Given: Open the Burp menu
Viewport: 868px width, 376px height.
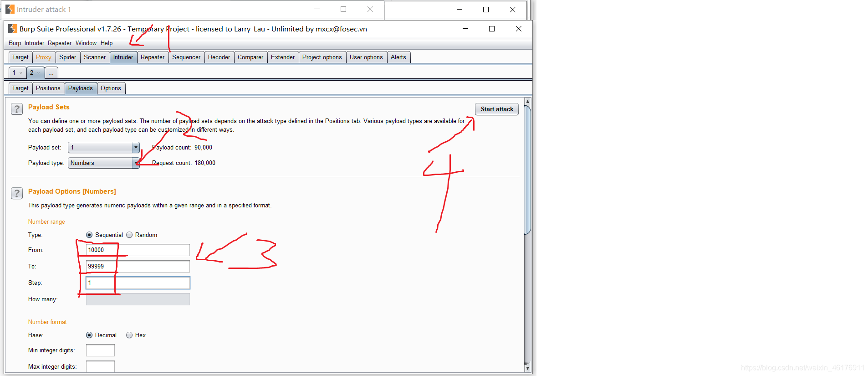Looking at the screenshot, I should (15, 43).
